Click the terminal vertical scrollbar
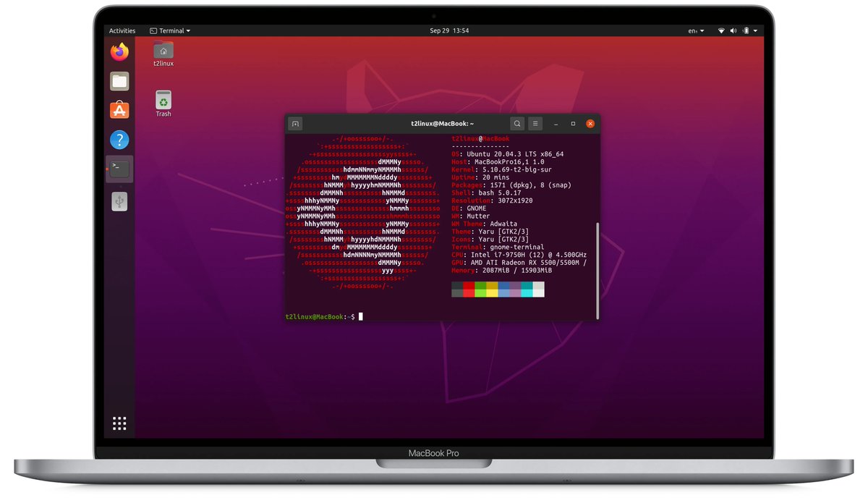 coord(597,271)
